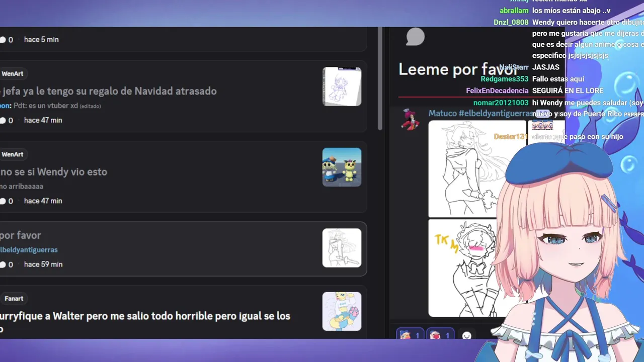Select the WenArt tag on Wendy vio esto post

point(12,154)
